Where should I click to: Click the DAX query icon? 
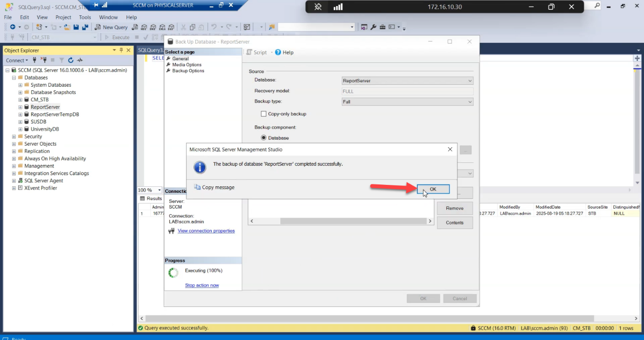point(171,27)
